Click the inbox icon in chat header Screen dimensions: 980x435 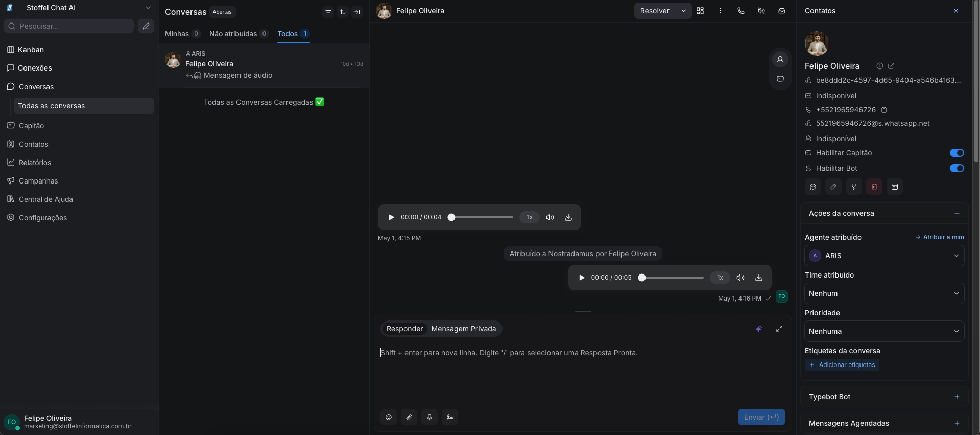pos(782,11)
